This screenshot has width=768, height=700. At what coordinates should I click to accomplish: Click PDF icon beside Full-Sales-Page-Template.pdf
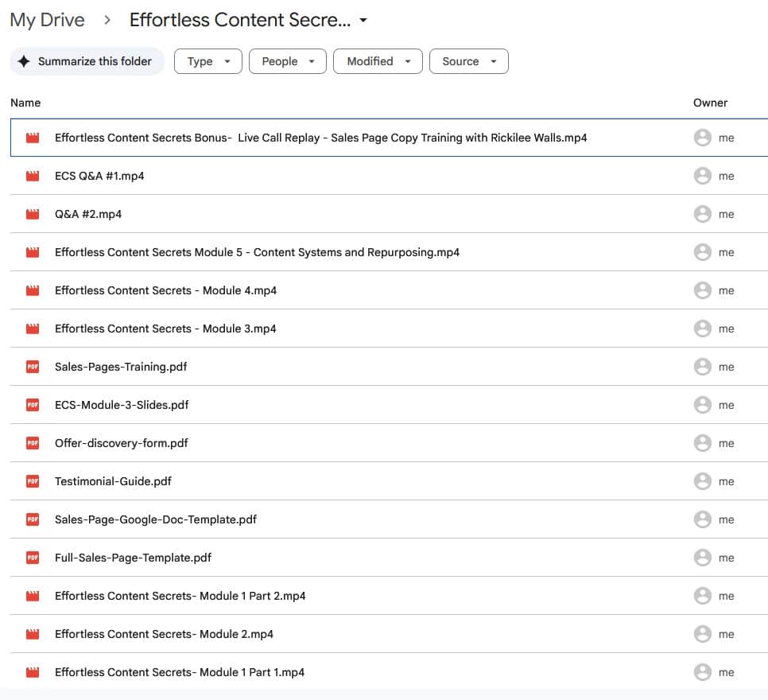tap(33, 558)
